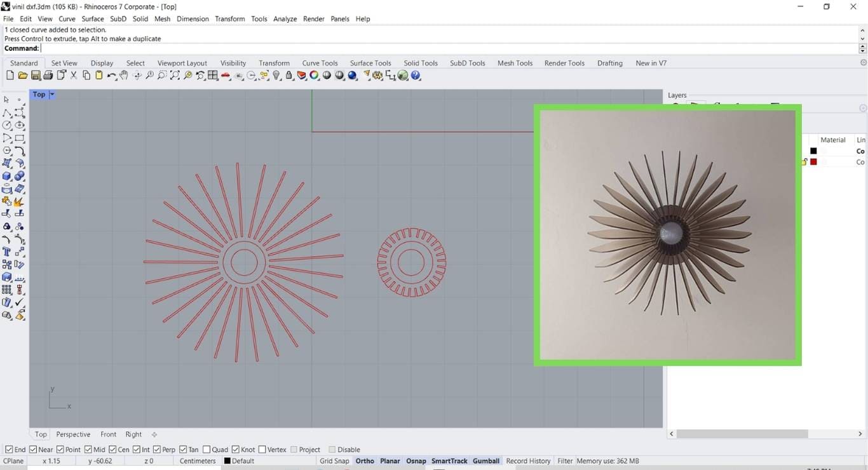
Task: Toggle the Cen osnap checkbox
Action: tap(112, 450)
